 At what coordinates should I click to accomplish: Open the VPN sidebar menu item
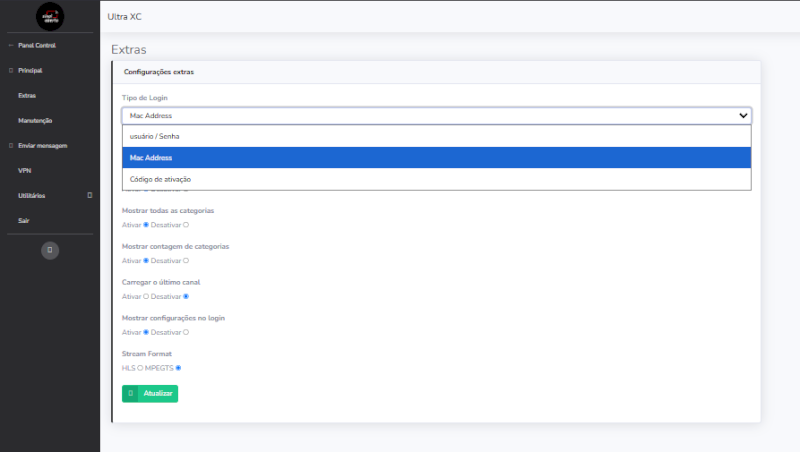(x=25, y=171)
